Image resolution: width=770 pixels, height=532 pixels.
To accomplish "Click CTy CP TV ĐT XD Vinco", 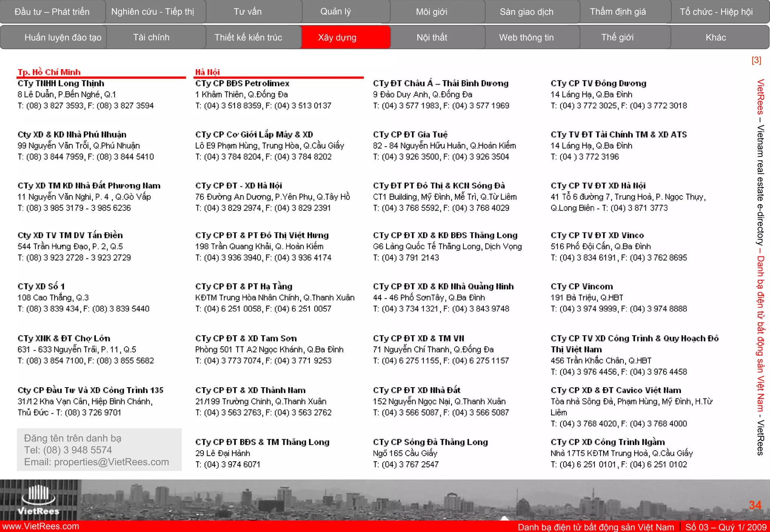I will coord(597,235).
